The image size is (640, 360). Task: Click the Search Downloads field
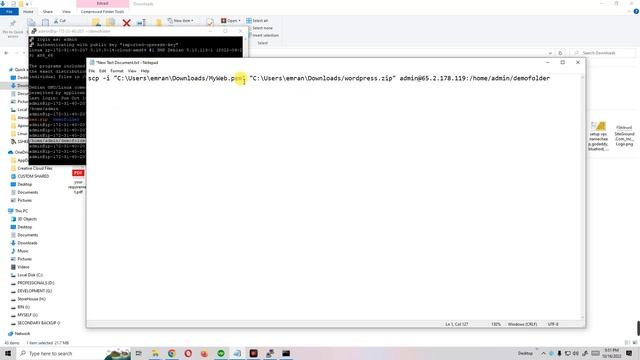click(x=603, y=53)
